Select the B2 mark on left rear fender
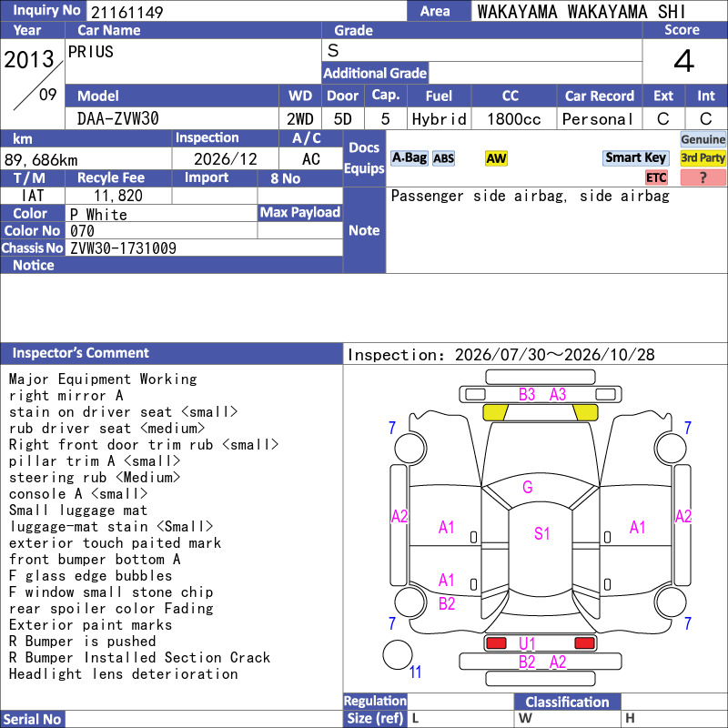This screenshot has width=728, height=728. [447, 603]
